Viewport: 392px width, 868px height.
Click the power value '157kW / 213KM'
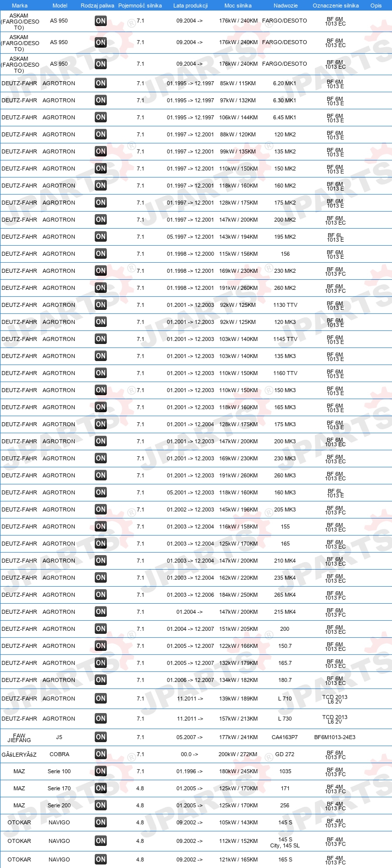pos(238,719)
